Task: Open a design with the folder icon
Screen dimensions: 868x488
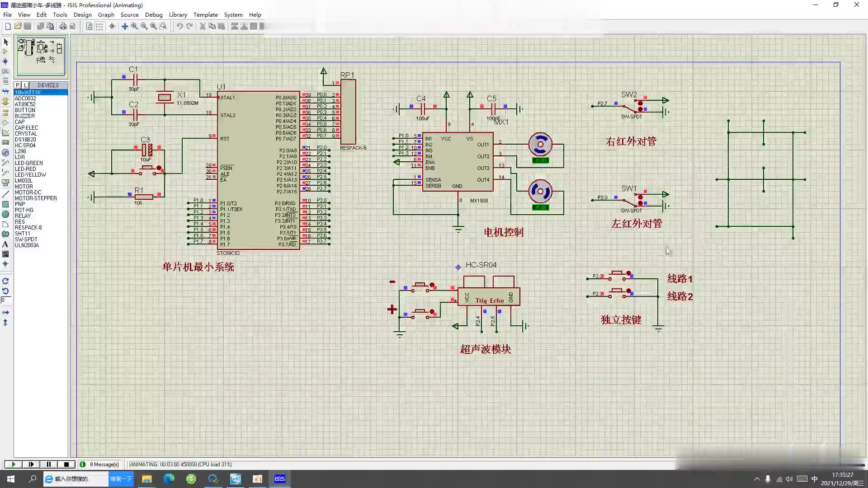Action: click(x=18, y=26)
